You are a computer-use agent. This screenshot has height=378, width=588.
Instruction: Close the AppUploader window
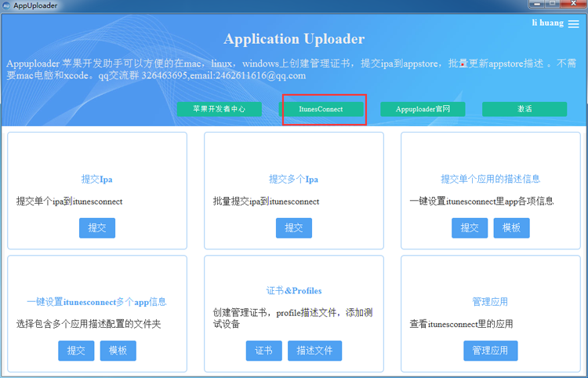coord(573,4)
